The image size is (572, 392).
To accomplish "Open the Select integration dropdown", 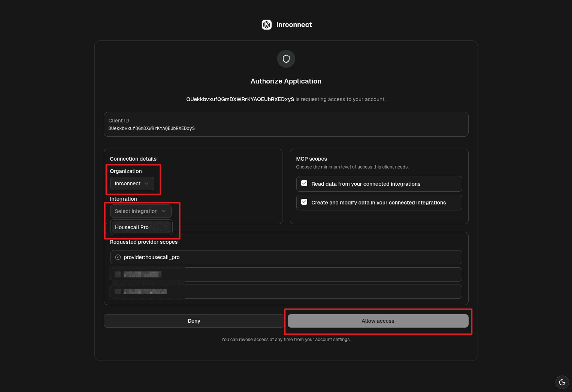I will [140, 211].
